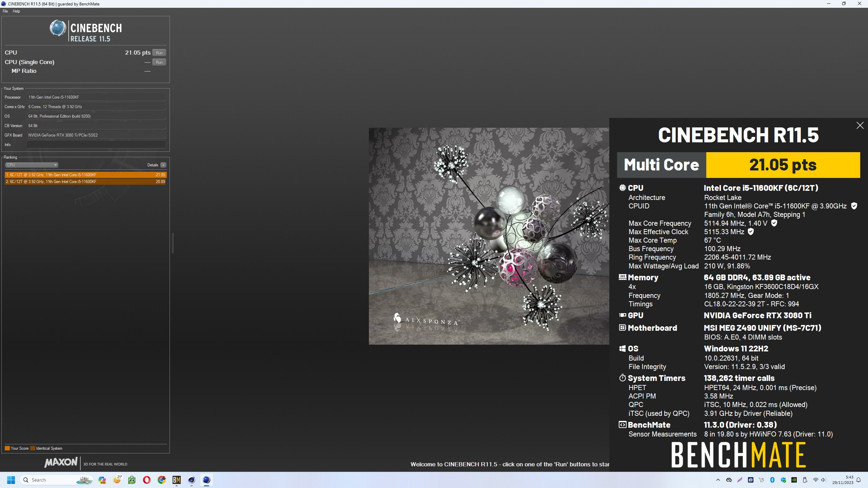This screenshot has height=488, width=868.
Task: Click the BENCHMATE logo at panel bottom
Action: click(738, 455)
